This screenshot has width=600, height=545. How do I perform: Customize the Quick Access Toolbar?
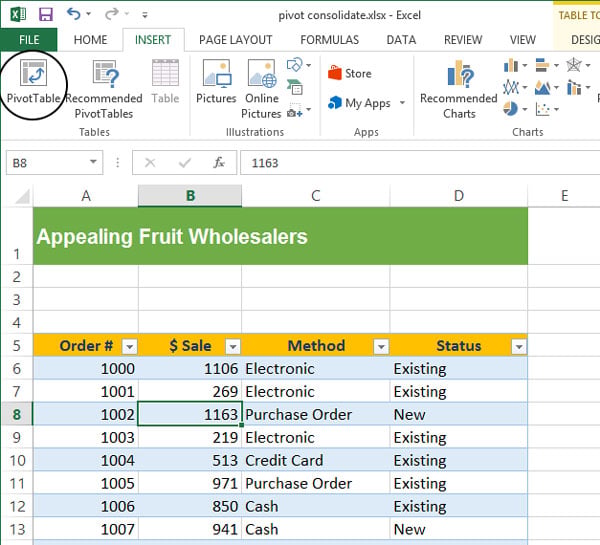click(x=145, y=15)
